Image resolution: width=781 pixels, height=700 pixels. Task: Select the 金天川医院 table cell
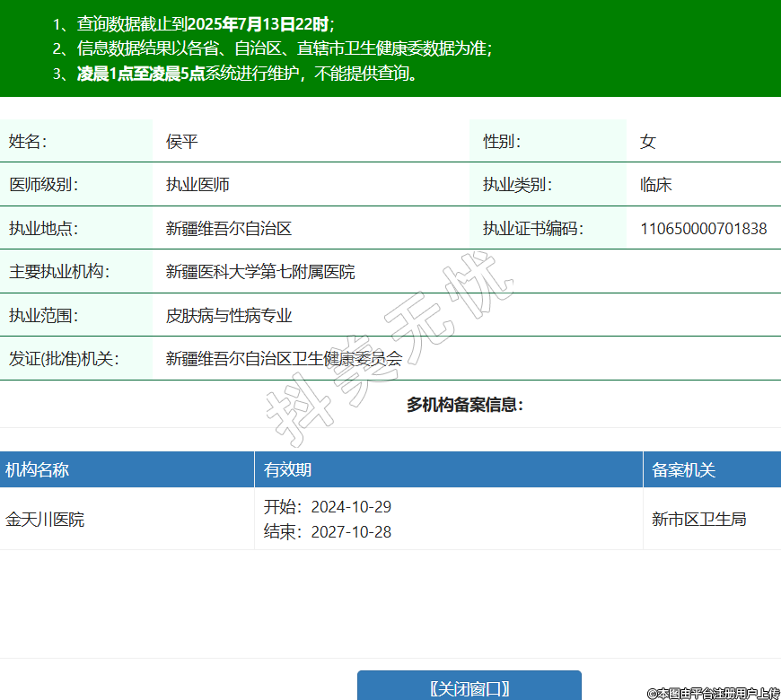point(45,520)
